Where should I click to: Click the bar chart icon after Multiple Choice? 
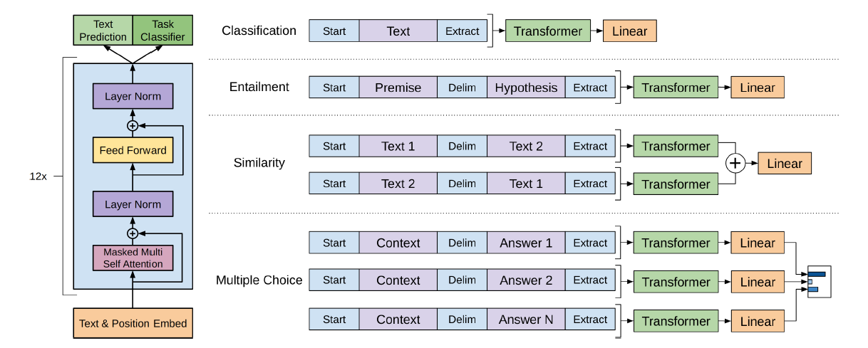818,281
